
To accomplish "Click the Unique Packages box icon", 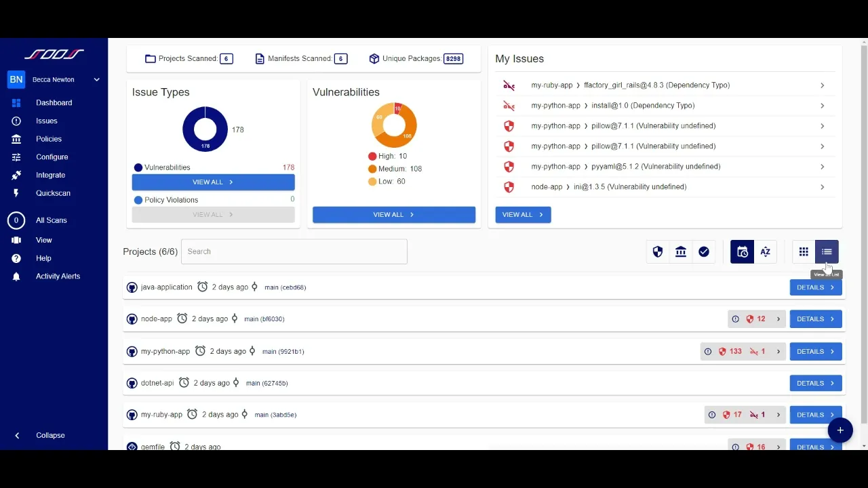I will (374, 59).
